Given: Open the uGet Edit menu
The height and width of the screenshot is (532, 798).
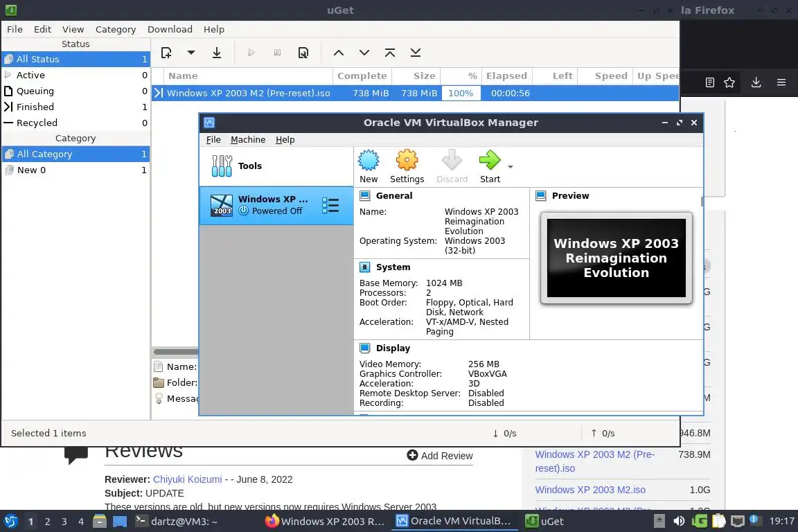Looking at the screenshot, I should [42, 29].
